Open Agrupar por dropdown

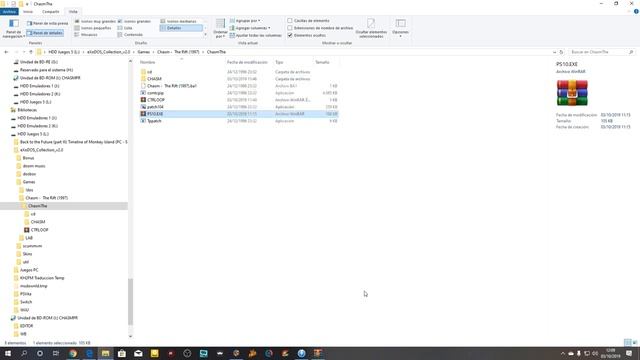(245, 21)
